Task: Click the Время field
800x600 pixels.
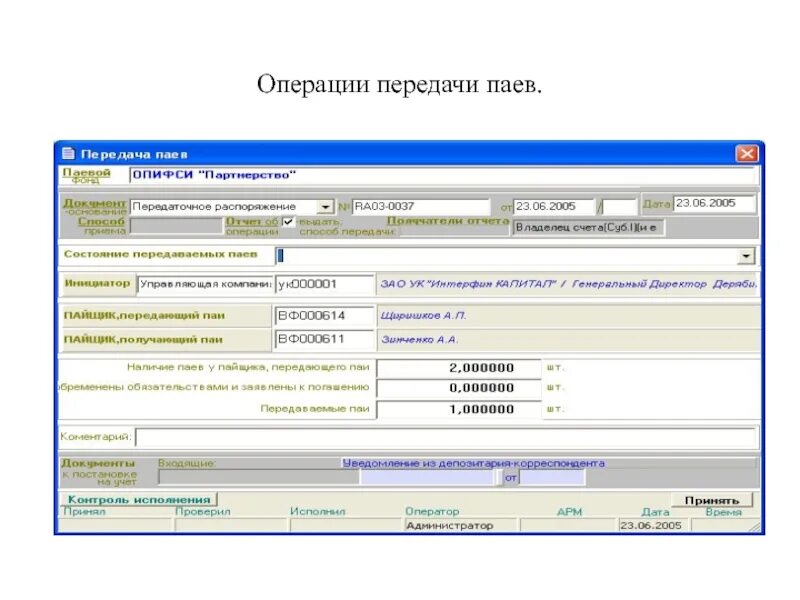Action: point(723,526)
